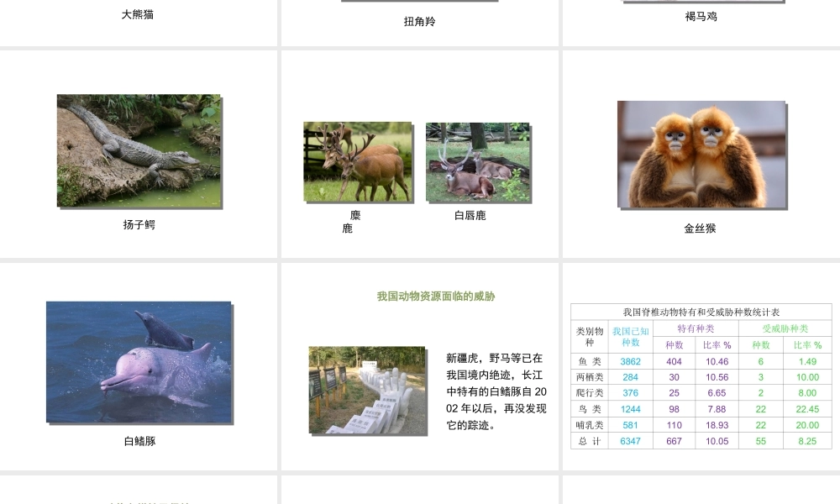This screenshot has width=840, height=504.
Task: Click the endemic total 667
Action: [674, 441]
